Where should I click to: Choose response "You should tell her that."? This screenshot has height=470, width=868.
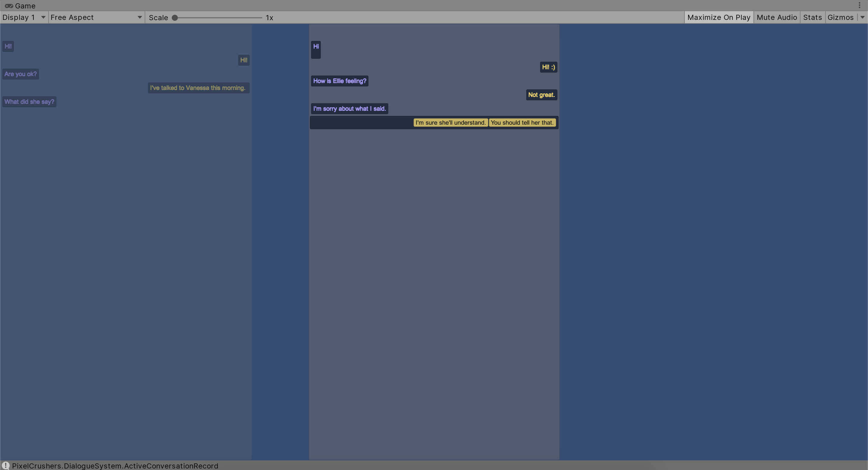[522, 123]
